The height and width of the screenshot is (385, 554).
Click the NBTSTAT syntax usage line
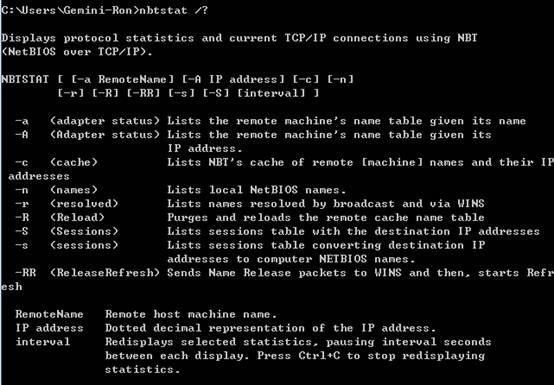click(178, 79)
